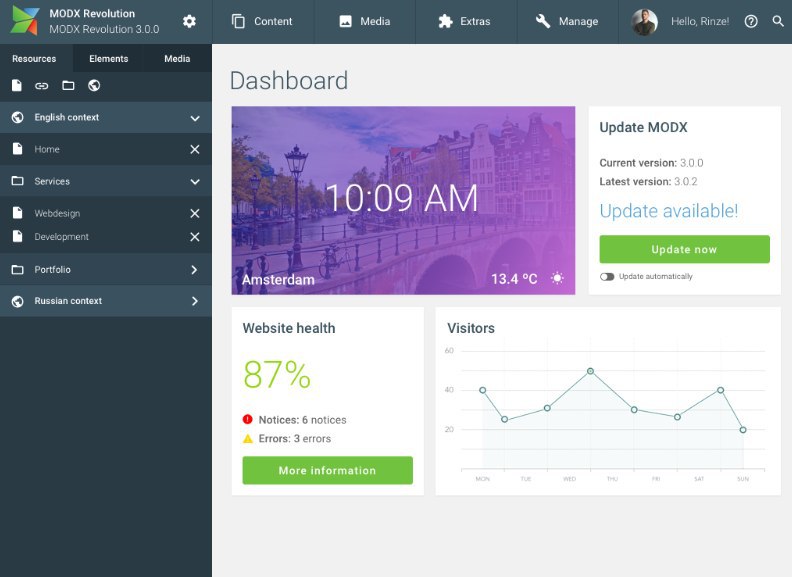
Task: Select the Webdesign resource
Action: click(106, 213)
